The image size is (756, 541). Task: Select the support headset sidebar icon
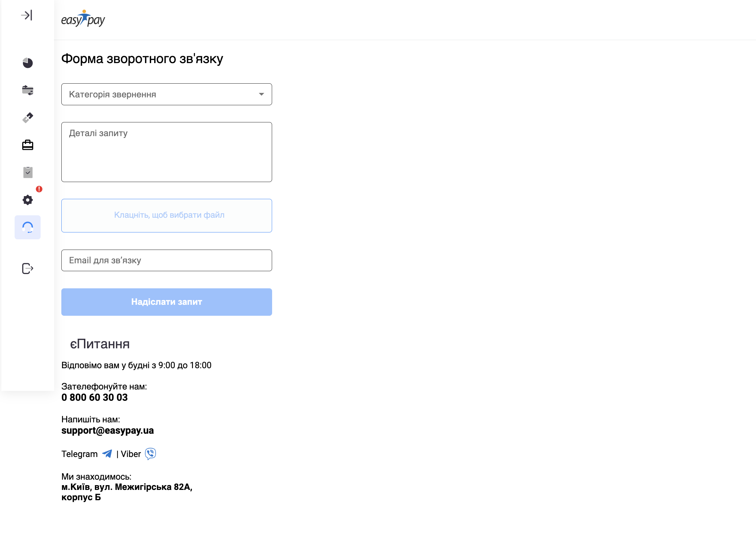point(28,227)
